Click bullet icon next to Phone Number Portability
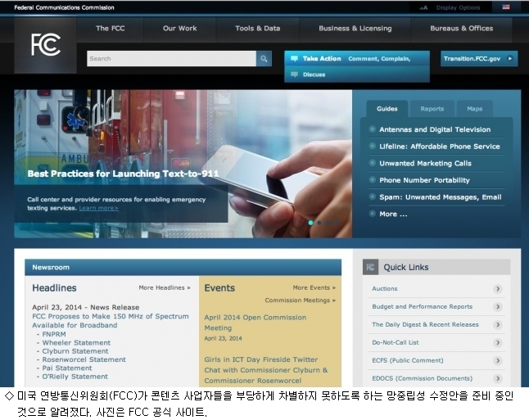Viewport: 529px width, 420px height. tap(373, 179)
